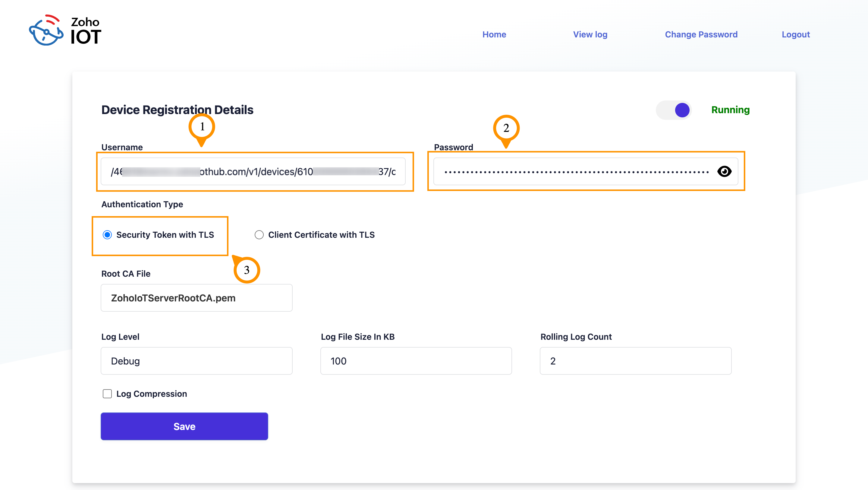
Task: Edit the Log File Size field
Action: click(416, 361)
